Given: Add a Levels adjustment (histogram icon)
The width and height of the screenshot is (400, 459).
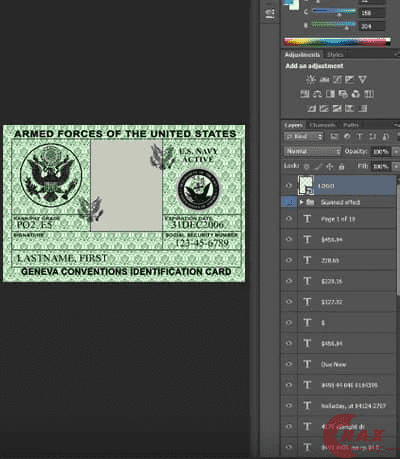Looking at the screenshot, I should [x=324, y=79].
